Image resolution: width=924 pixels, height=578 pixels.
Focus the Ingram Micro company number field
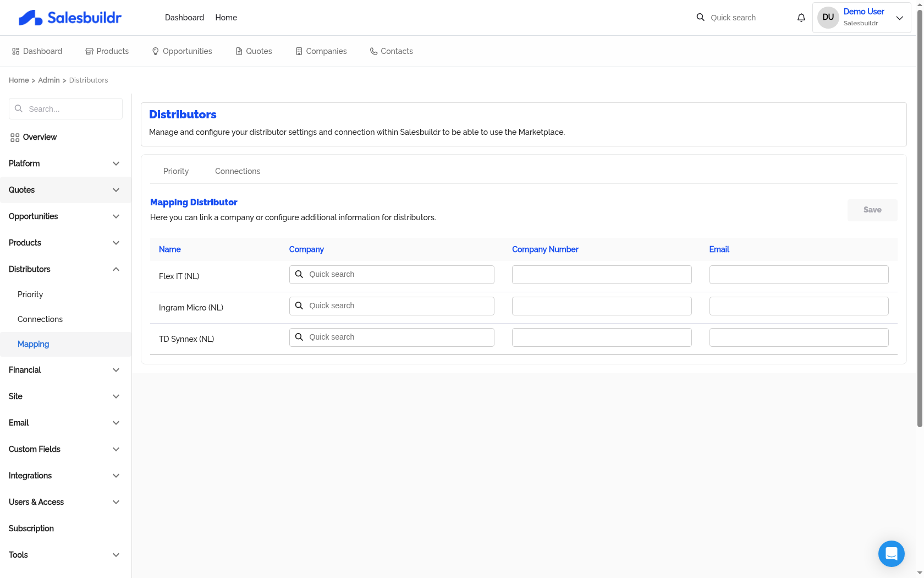click(x=602, y=306)
